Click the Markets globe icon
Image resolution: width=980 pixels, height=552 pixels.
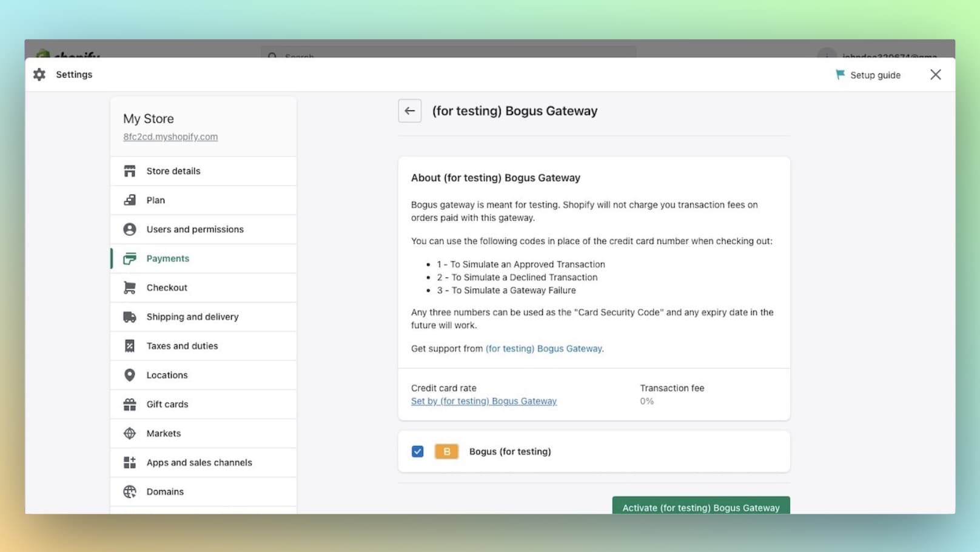tap(129, 433)
